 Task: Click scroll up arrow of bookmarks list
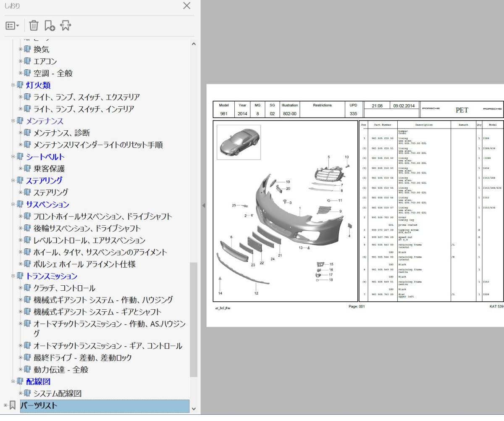[194, 44]
